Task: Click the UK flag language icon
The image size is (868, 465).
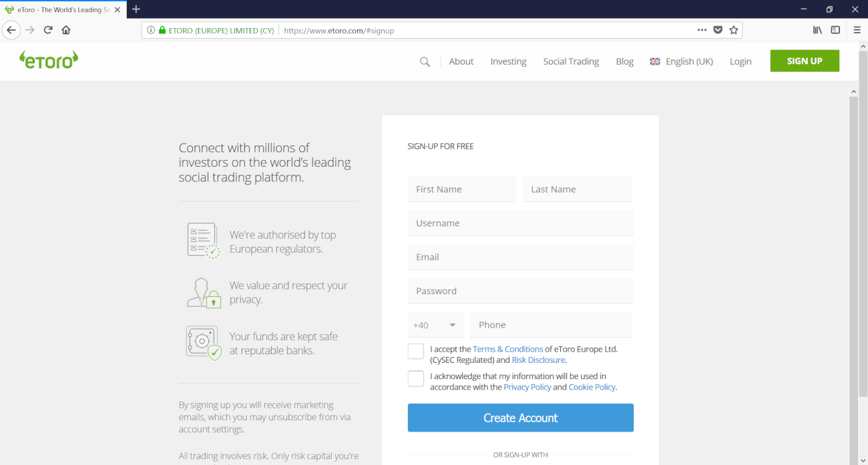Action: coord(655,61)
